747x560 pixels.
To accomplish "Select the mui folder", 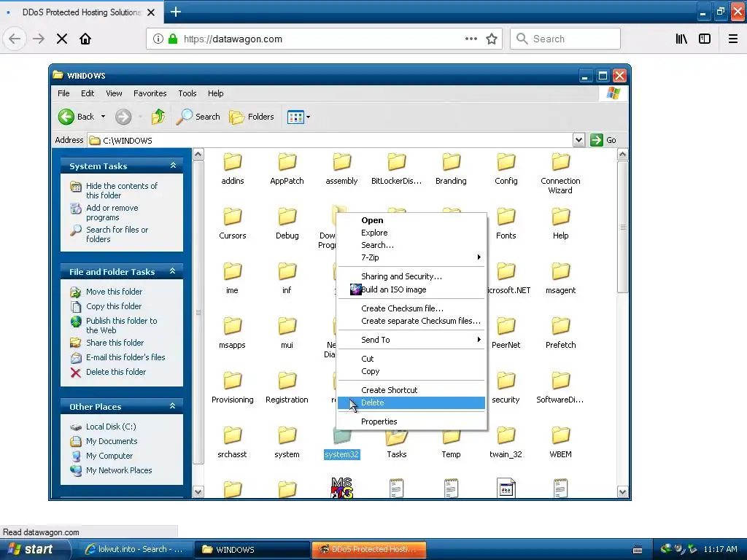I will point(287,332).
